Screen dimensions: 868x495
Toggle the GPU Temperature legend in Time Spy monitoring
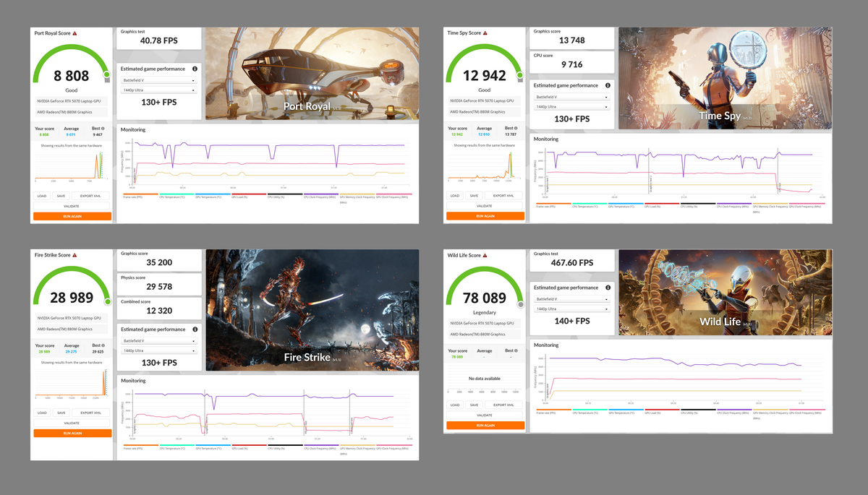pos(626,205)
